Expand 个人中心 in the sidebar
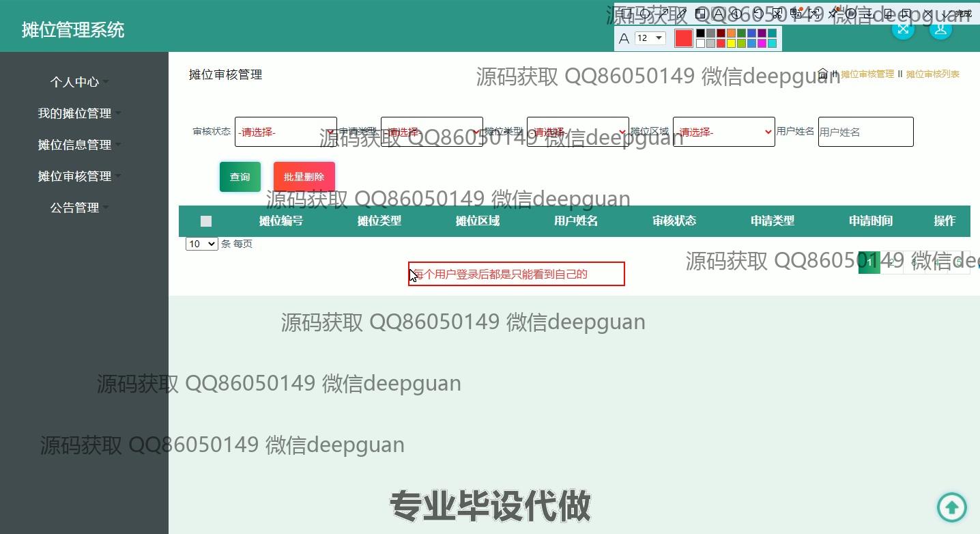This screenshot has height=534, width=980. pyautogui.click(x=79, y=82)
